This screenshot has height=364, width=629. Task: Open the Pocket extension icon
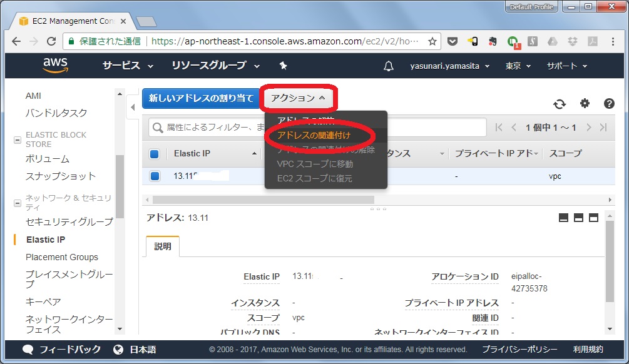pos(453,41)
